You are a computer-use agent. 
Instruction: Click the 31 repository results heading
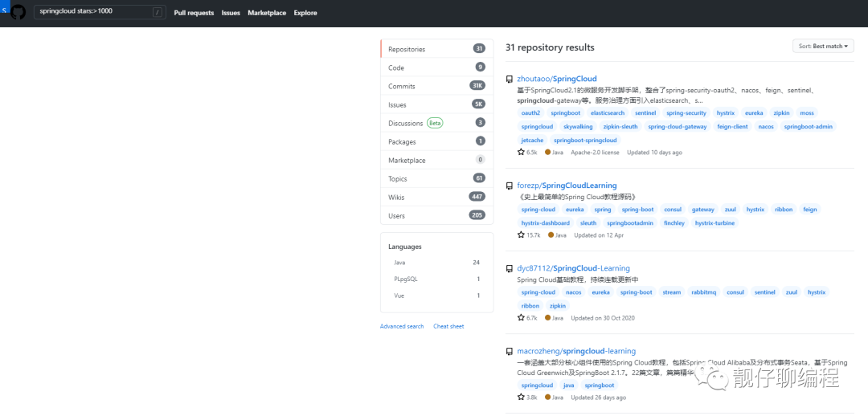(x=550, y=47)
